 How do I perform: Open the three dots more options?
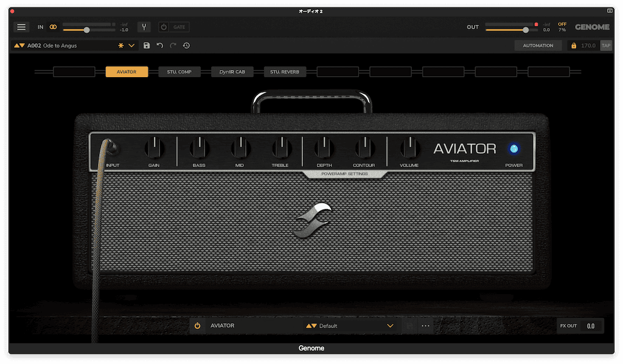tap(425, 326)
